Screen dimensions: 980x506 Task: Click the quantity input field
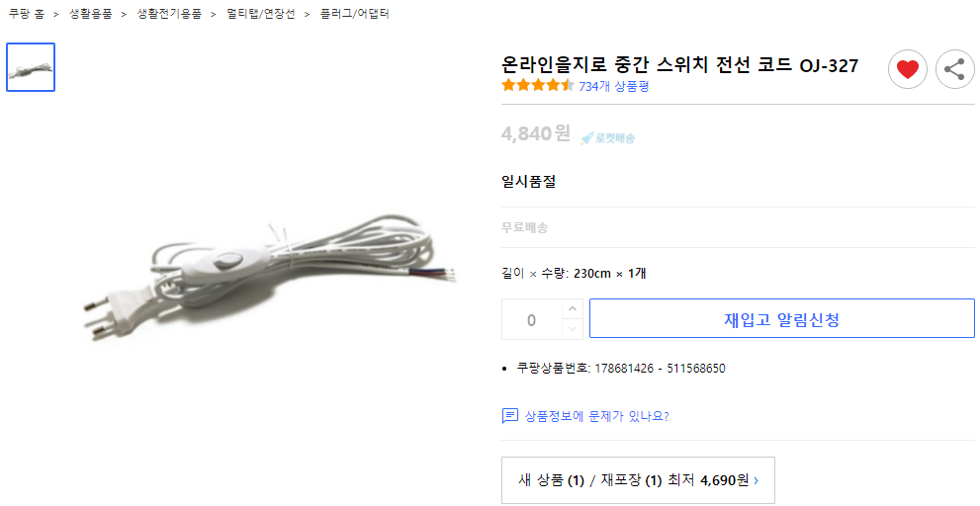point(532,319)
